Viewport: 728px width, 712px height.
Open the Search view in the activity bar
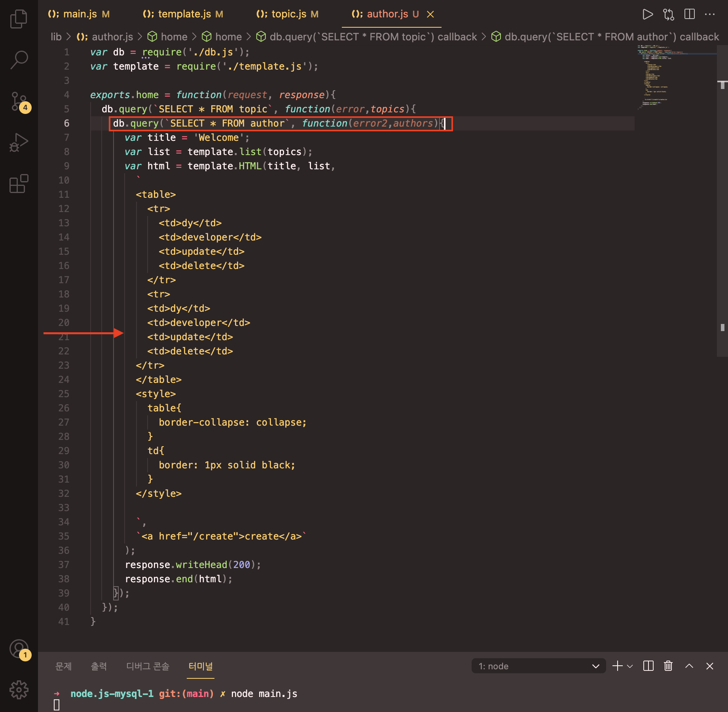[x=19, y=60]
